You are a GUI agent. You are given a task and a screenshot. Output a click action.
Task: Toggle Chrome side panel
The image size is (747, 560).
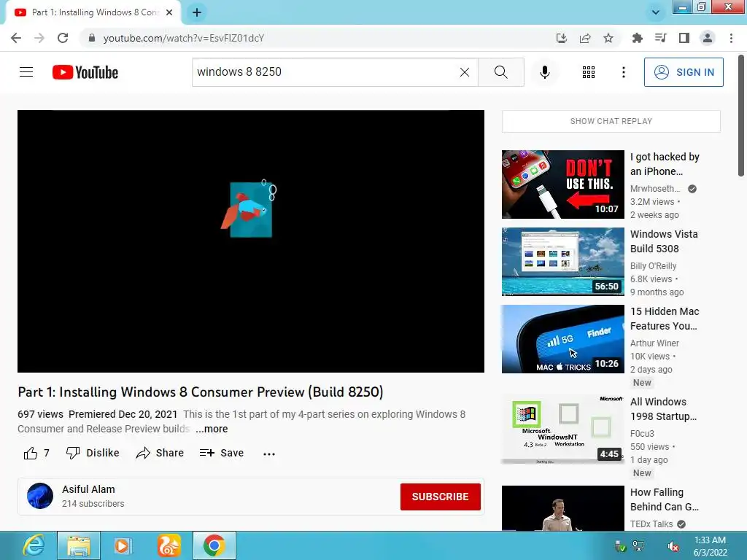(684, 38)
